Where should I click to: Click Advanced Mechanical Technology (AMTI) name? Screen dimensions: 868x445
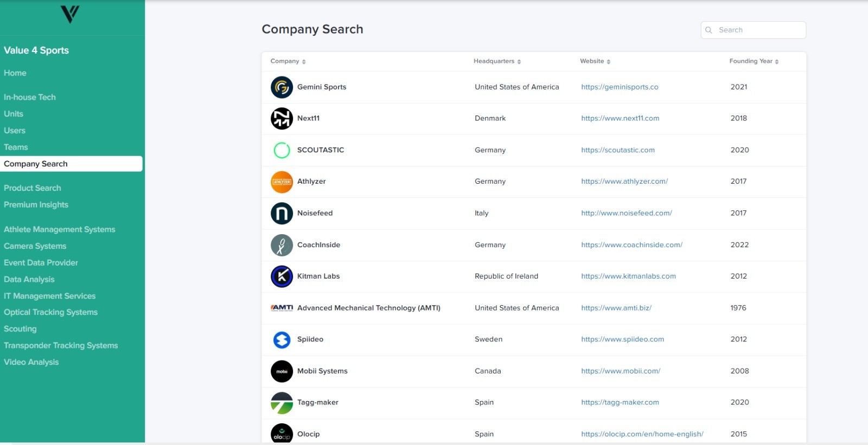point(369,308)
